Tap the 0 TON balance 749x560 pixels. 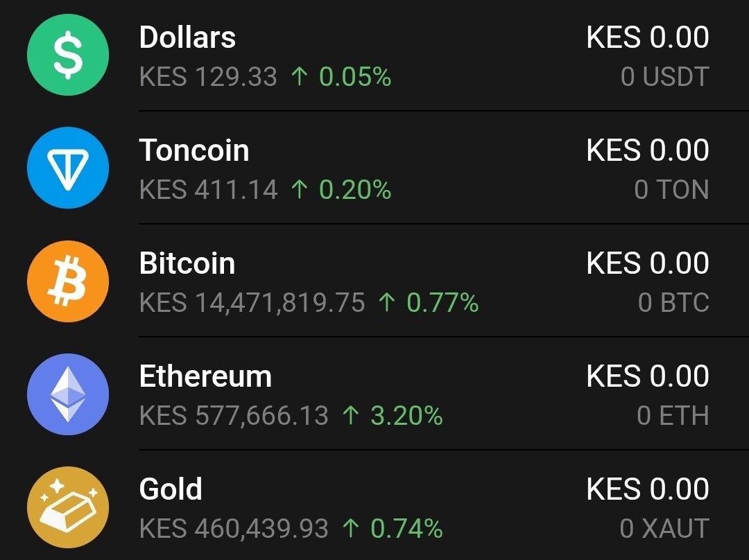(671, 190)
